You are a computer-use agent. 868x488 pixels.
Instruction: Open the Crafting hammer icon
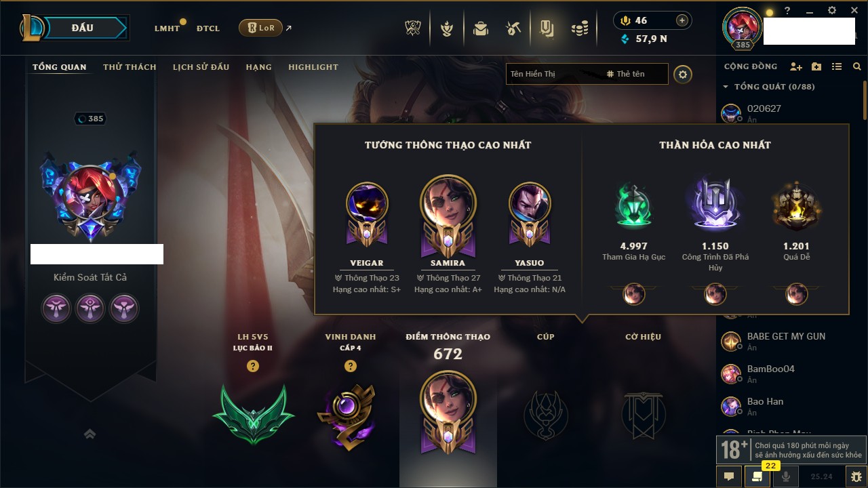pos(513,28)
